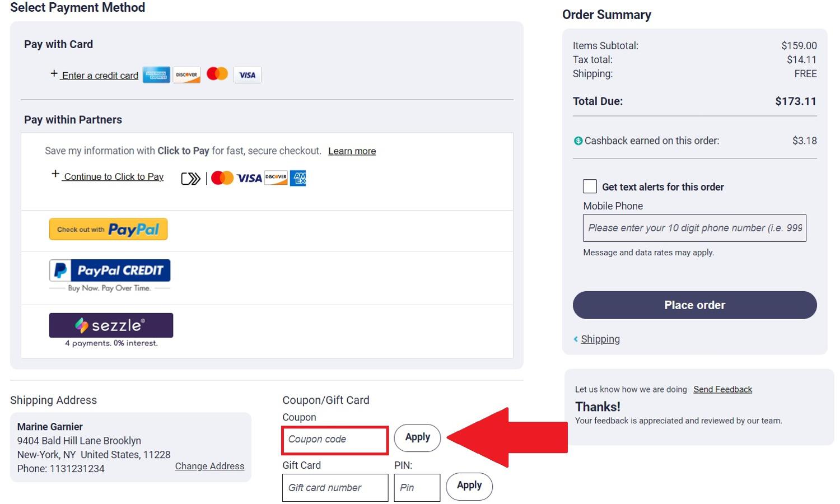The image size is (840, 504).
Task: Click the American Express icon under Pay with Card
Action: click(156, 75)
